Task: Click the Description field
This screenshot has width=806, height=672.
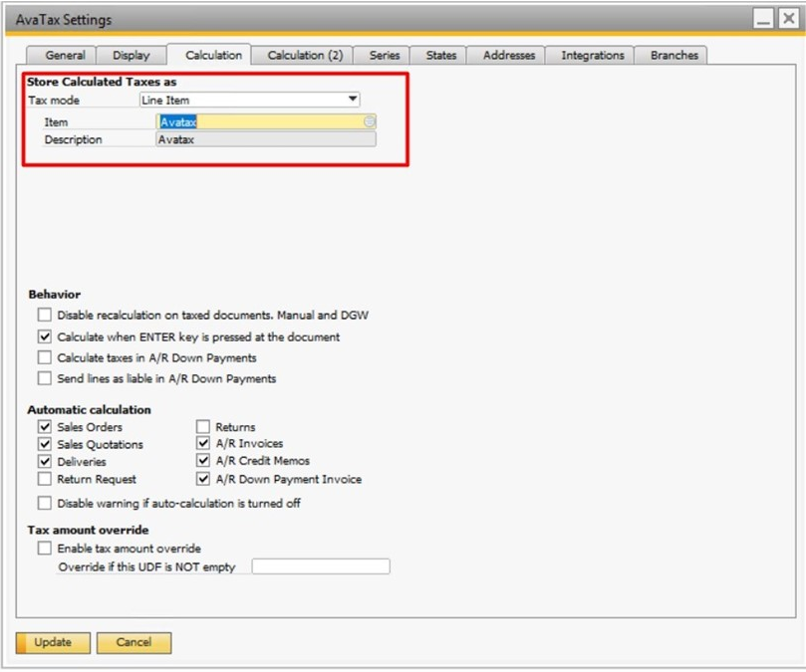Action: click(x=266, y=139)
